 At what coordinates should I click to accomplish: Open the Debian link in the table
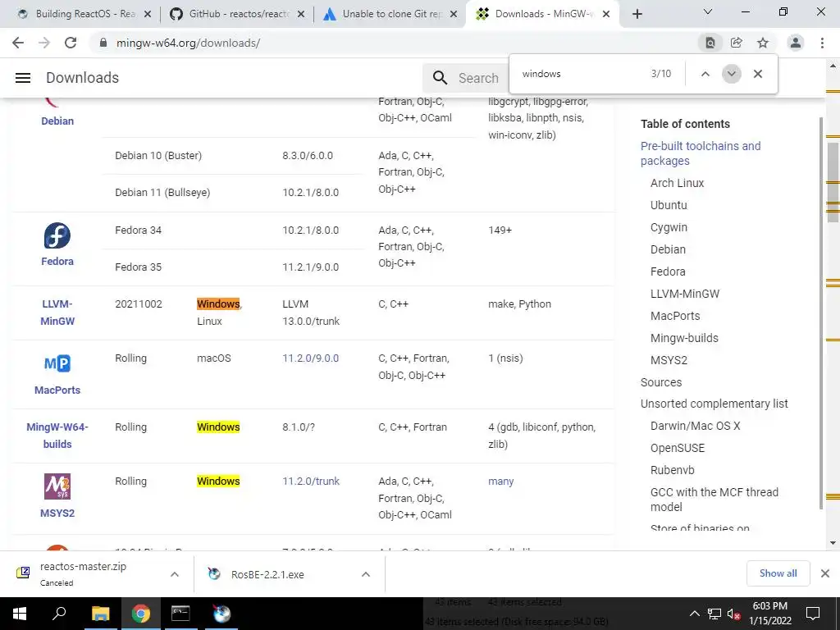pyautogui.click(x=57, y=121)
